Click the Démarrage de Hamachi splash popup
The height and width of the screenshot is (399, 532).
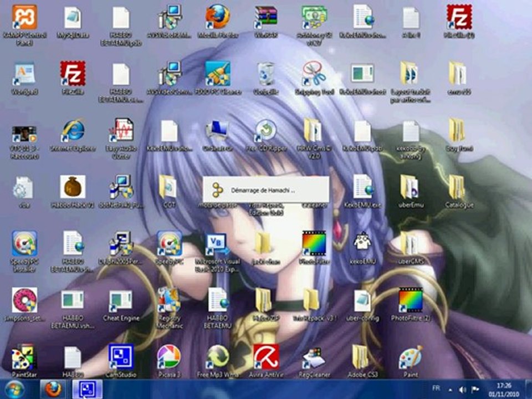coord(266,190)
